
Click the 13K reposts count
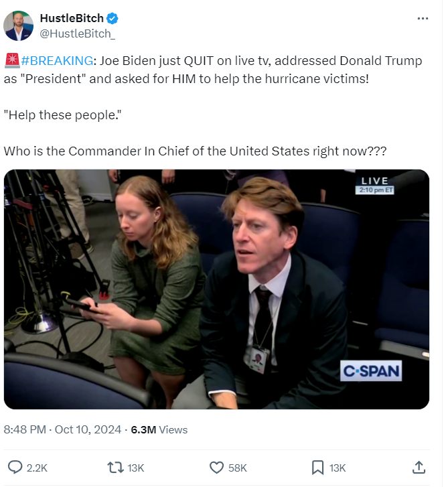tap(135, 468)
